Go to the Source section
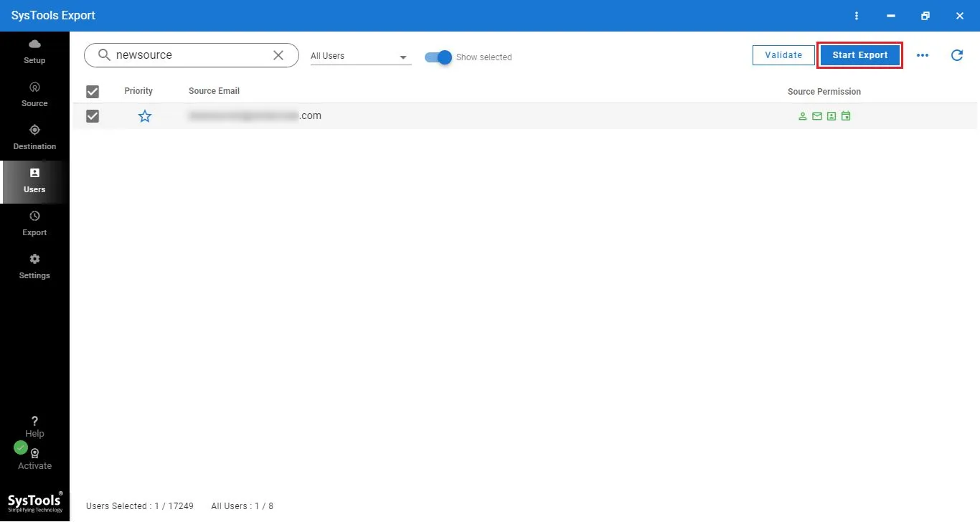 (34, 94)
